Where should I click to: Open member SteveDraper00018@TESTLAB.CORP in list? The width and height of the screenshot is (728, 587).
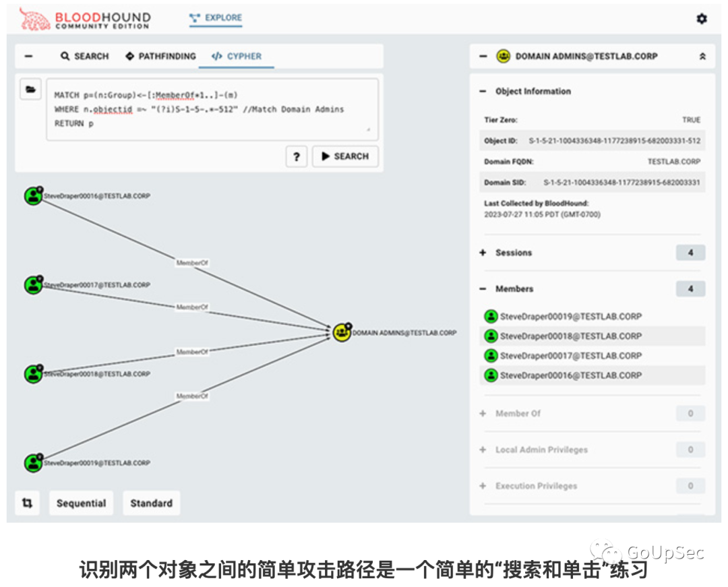click(571, 336)
